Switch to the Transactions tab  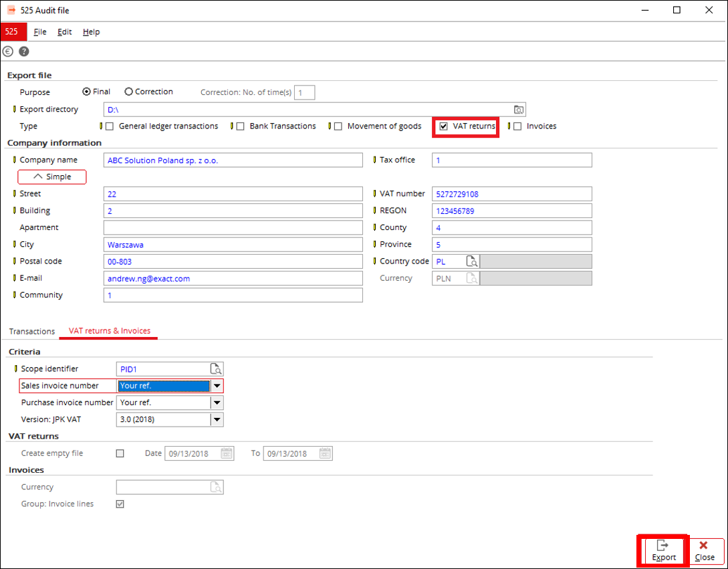click(31, 331)
